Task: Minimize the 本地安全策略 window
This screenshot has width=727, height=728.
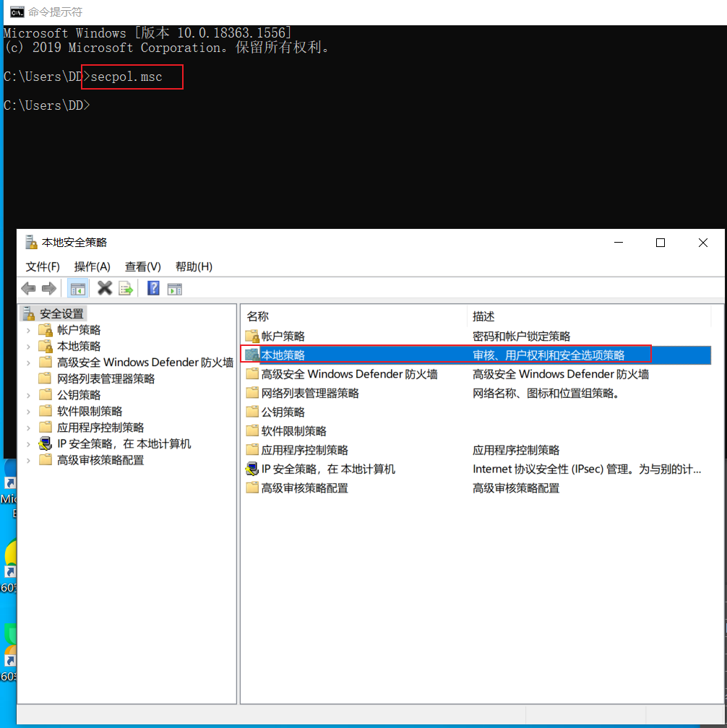Action: (x=619, y=243)
